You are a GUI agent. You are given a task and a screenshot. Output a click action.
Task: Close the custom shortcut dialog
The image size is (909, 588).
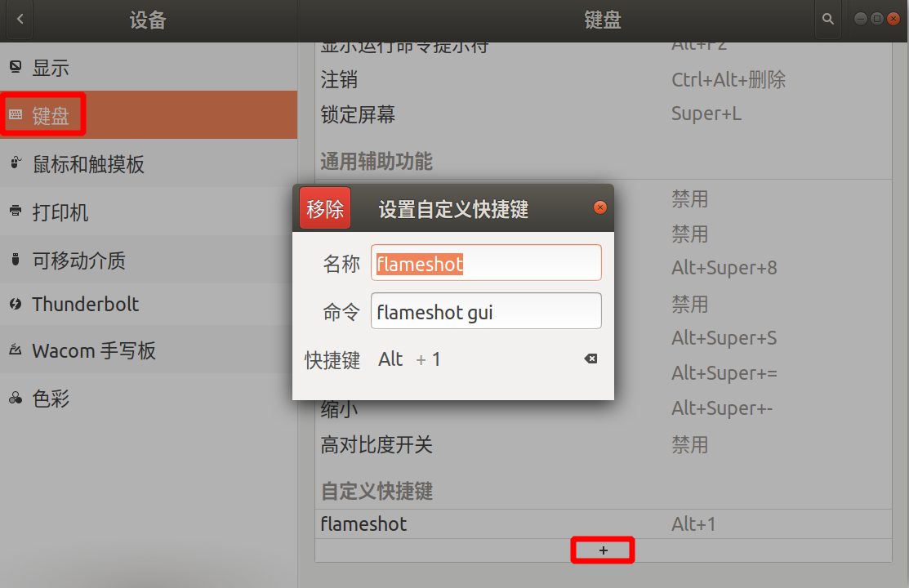[600, 207]
